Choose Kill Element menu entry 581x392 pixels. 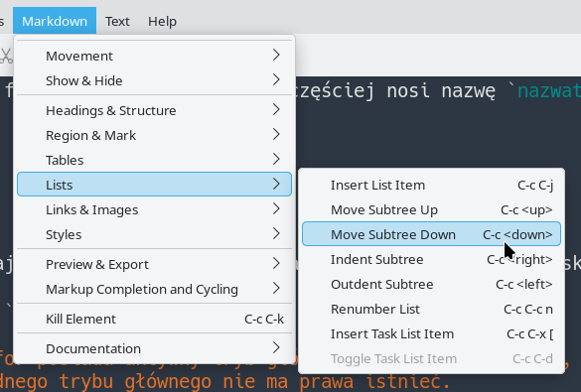(x=154, y=319)
